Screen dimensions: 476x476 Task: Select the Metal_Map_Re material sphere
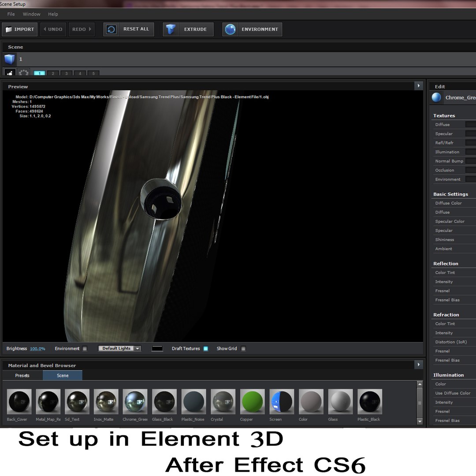click(48, 402)
